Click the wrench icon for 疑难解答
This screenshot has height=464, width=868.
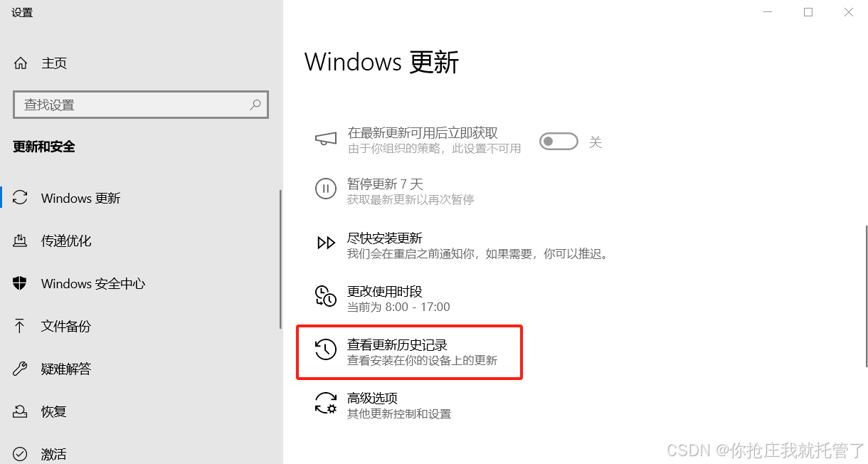click(x=20, y=369)
